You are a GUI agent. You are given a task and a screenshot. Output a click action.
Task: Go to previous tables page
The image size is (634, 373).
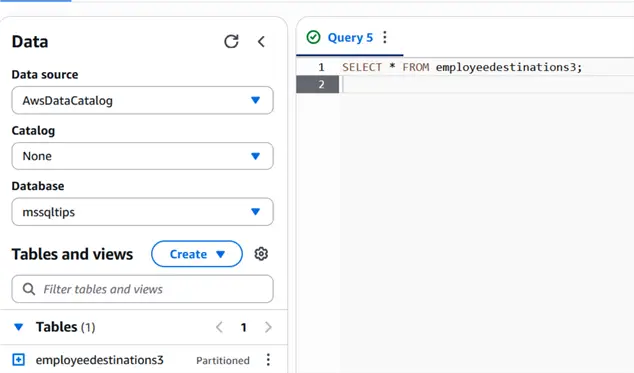click(x=219, y=327)
